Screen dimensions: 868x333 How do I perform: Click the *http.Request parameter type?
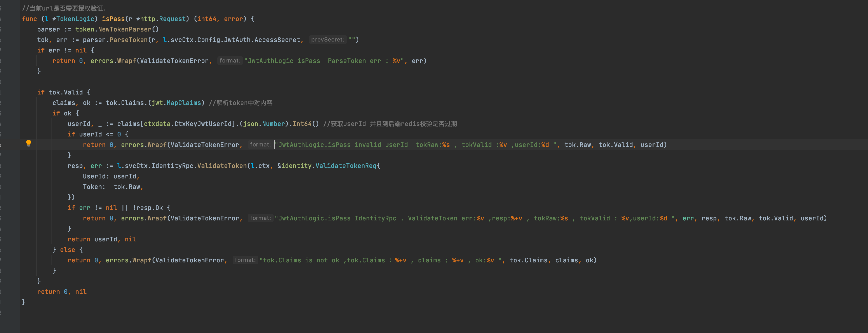click(x=161, y=19)
